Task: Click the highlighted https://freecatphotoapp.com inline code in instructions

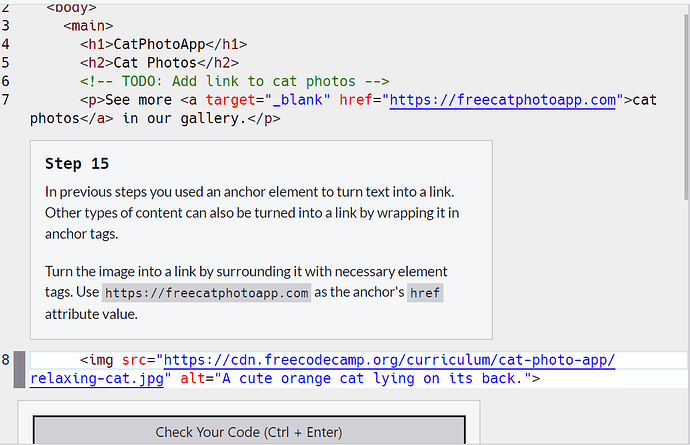Action: tap(207, 293)
